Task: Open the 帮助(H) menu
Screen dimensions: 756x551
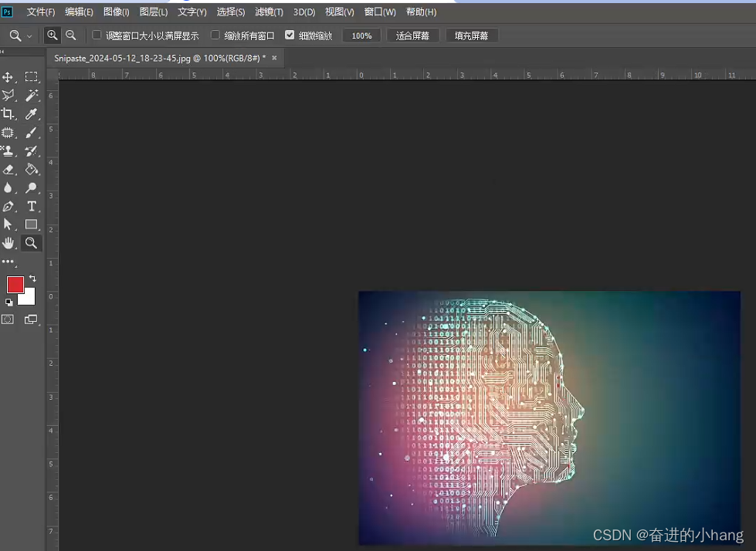Action: click(x=422, y=12)
